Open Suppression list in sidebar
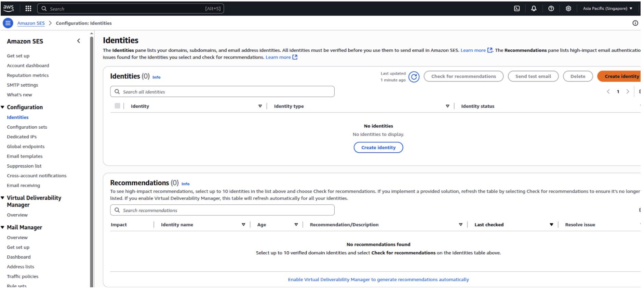The width and height of the screenshot is (644, 289). point(24,166)
